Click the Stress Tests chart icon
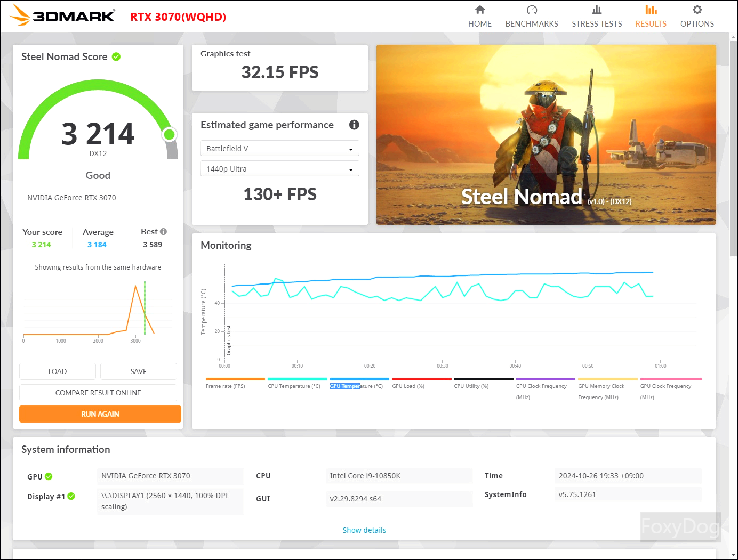 (x=597, y=10)
